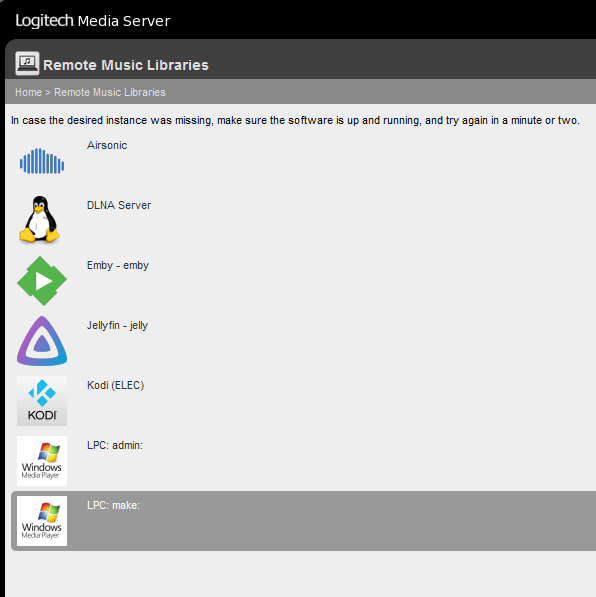Click the Remote Music Libraries header icon
Viewport: 596px width, 597px height.
click(27, 63)
